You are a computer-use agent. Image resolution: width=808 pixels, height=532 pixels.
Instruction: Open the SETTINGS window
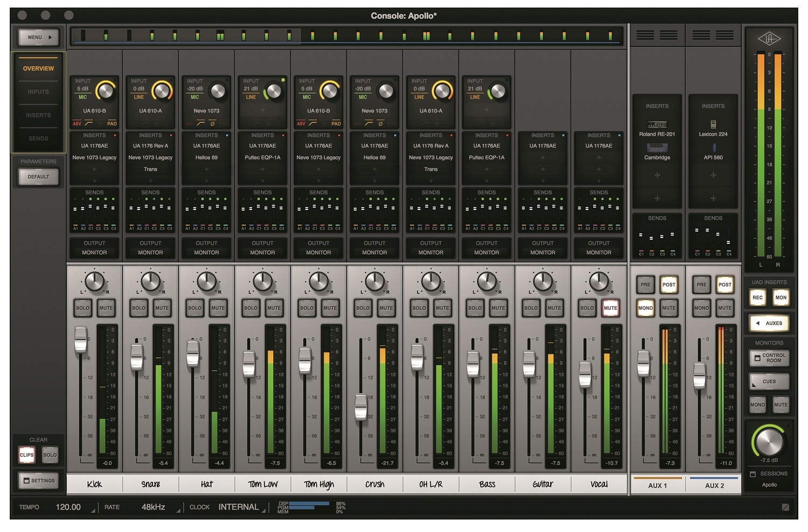[39, 481]
